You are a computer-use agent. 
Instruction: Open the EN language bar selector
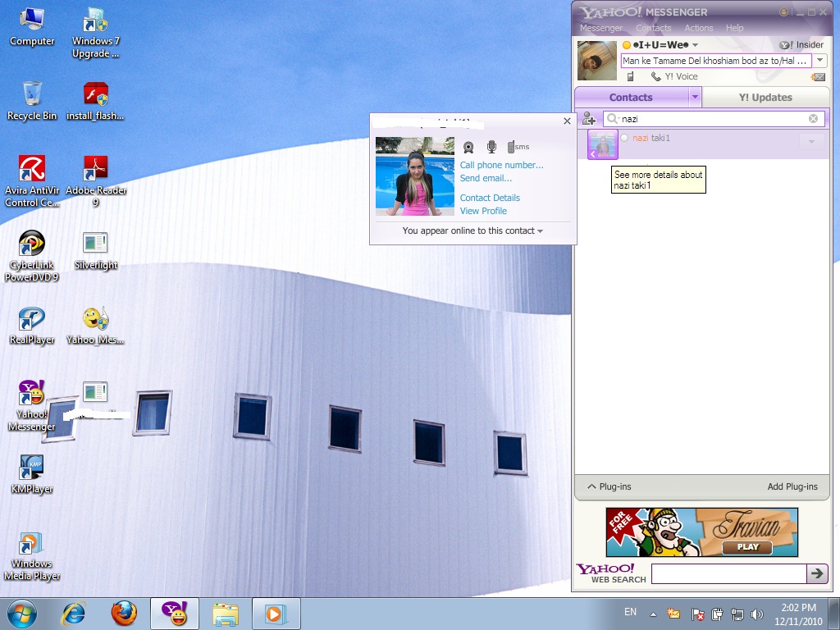[x=631, y=612]
